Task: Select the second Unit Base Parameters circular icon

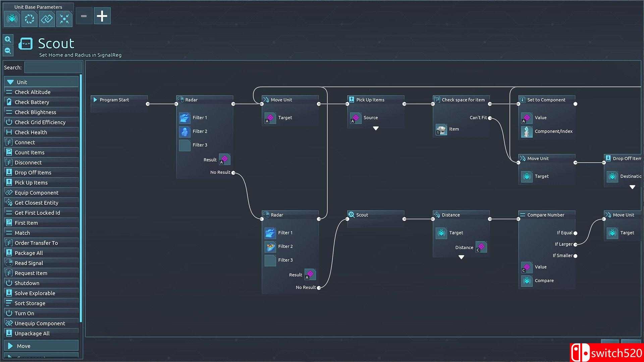Action: coord(30,19)
